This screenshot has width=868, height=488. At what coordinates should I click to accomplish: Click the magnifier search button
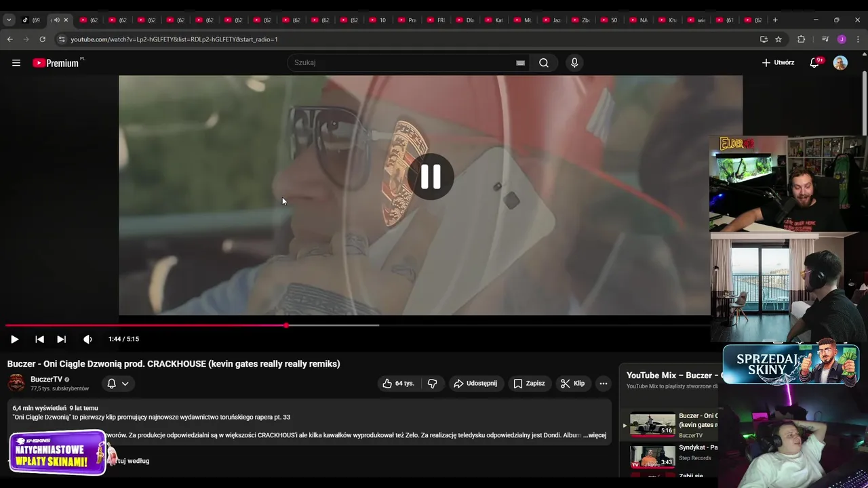(544, 63)
